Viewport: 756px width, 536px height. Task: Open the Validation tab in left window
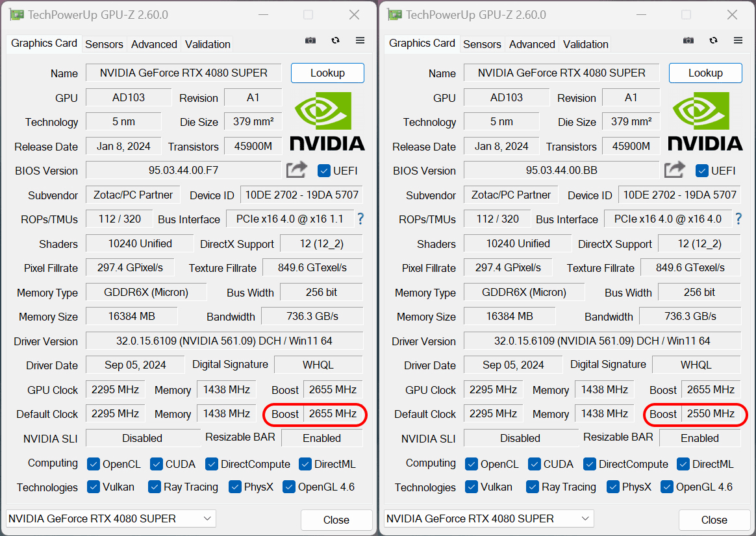point(207,44)
